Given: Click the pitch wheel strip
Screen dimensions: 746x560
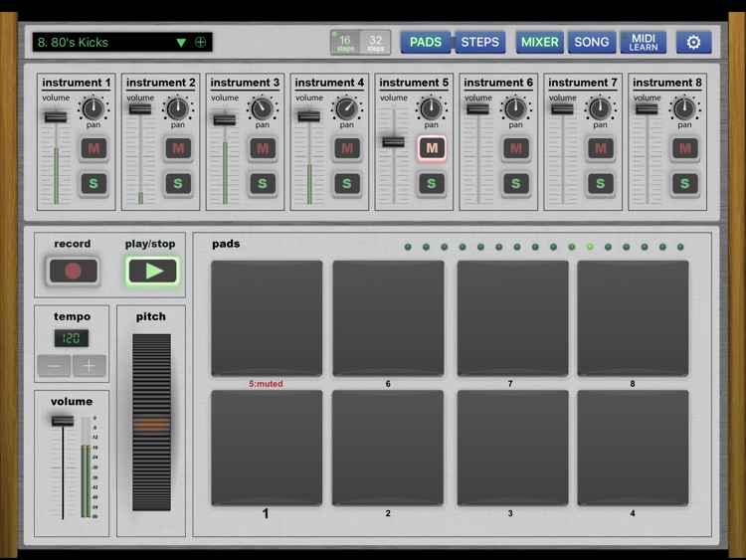Looking at the screenshot, I should pyautogui.click(x=151, y=423).
